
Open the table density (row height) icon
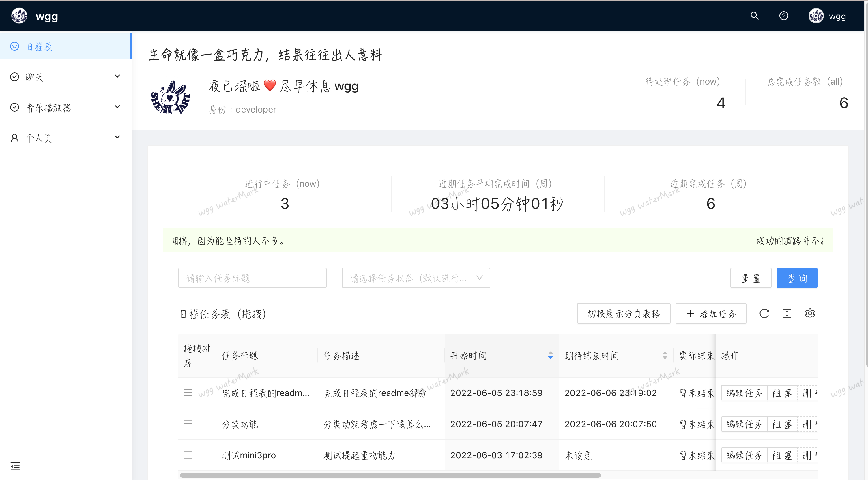point(787,314)
